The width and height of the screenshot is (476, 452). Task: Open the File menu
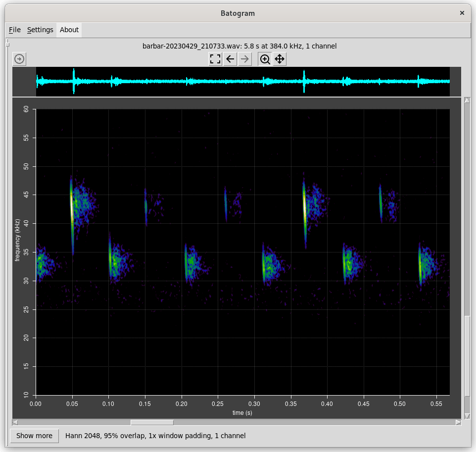tap(15, 30)
